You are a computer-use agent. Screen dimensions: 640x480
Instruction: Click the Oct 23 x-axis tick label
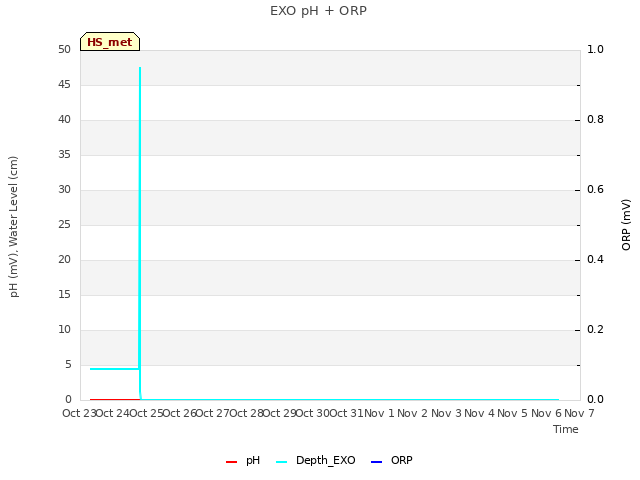[x=79, y=413]
